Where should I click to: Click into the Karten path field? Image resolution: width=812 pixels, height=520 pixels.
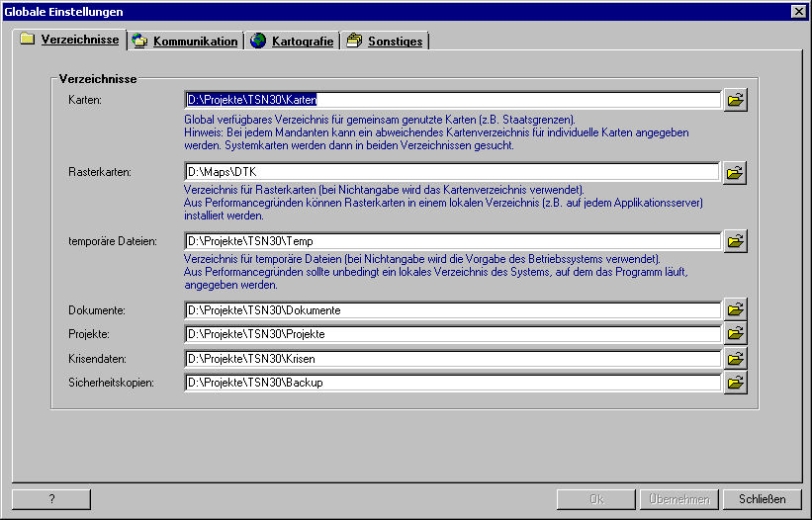[x=453, y=100]
